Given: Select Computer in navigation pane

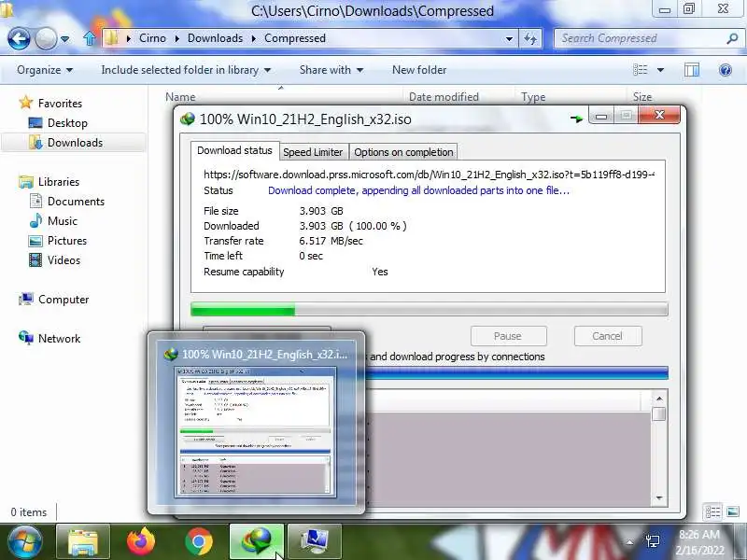Looking at the screenshot, I should pos(63,300).
